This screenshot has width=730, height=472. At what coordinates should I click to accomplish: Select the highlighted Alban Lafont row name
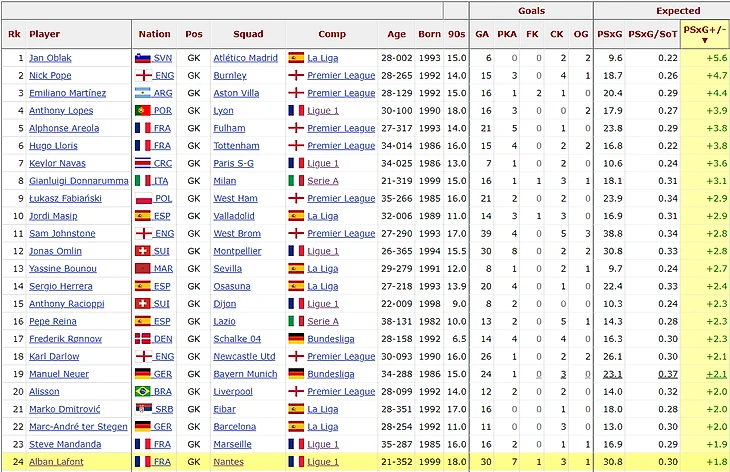(x=58, y=461)
